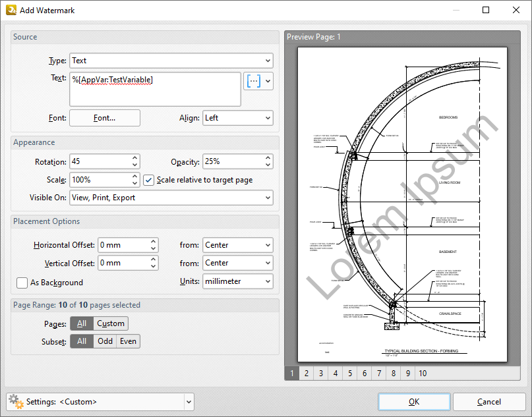
Task: Switch preview to page 5
Action: (x=350, y=374)
